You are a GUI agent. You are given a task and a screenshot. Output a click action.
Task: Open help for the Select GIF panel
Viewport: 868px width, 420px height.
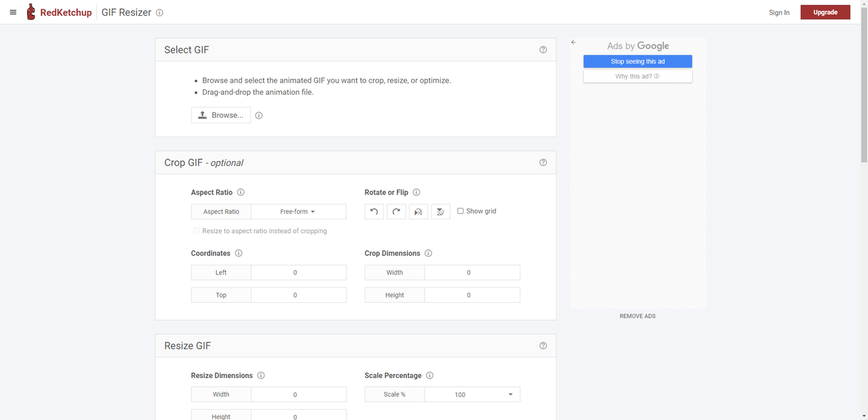pos(543,49)
